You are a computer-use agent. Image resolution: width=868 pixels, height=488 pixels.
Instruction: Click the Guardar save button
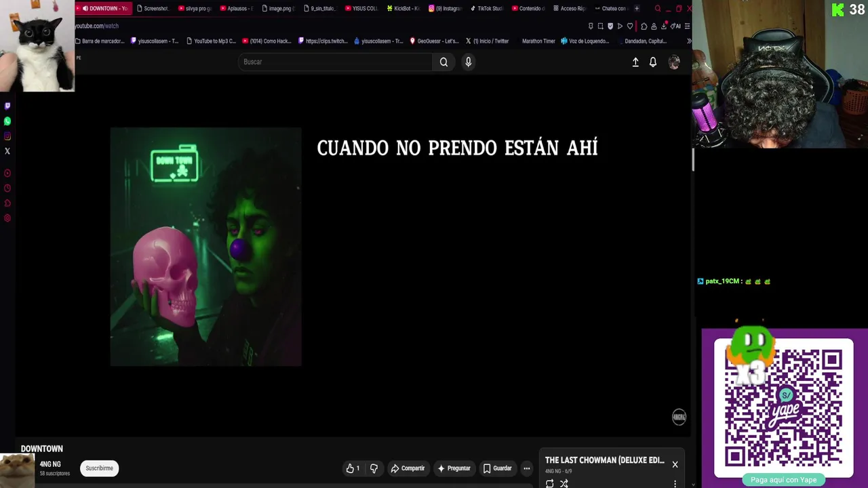click(497, 468)
